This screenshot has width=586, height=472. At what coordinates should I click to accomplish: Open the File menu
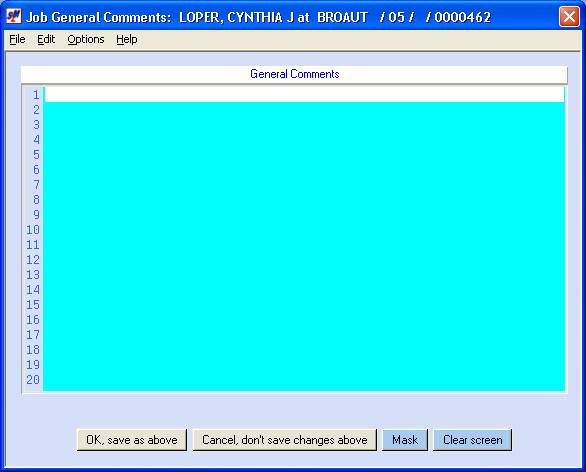[x=17, y=39]
